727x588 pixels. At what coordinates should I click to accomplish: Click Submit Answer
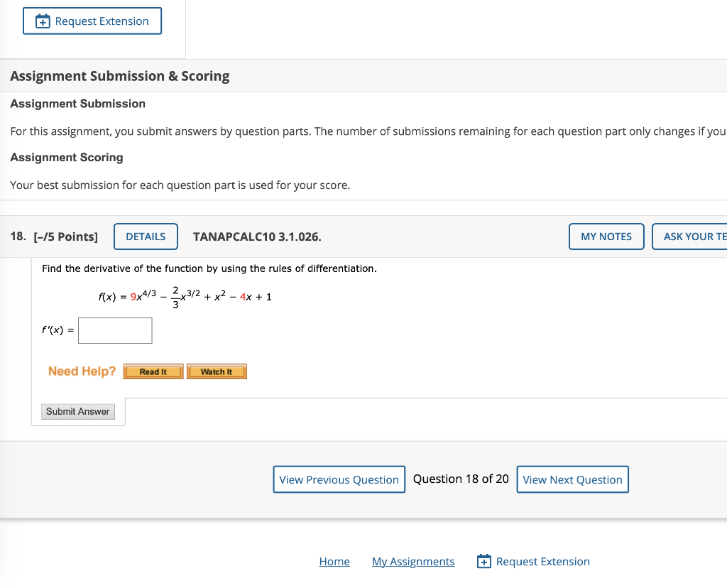click(77, 411)
